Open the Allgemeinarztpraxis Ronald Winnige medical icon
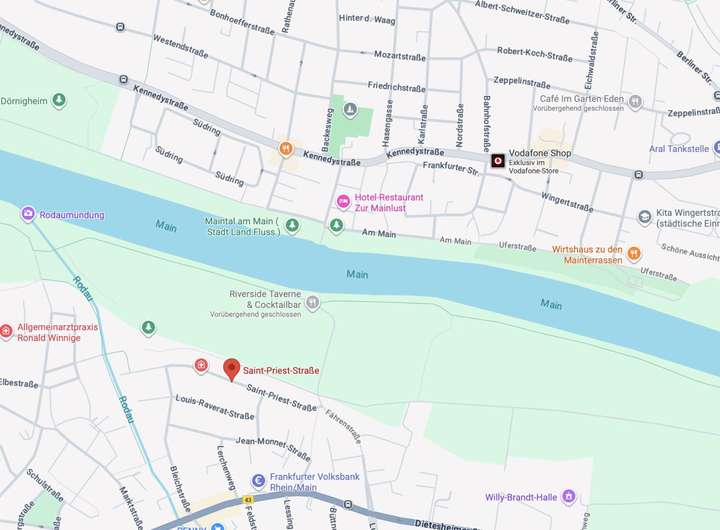This screenshot has width=720, height=530. coord(6,331)
